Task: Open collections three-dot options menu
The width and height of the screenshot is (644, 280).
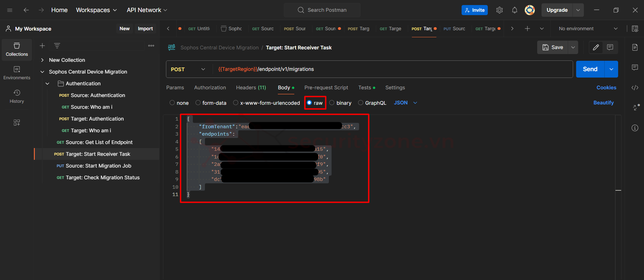Action: pos(151,46)
